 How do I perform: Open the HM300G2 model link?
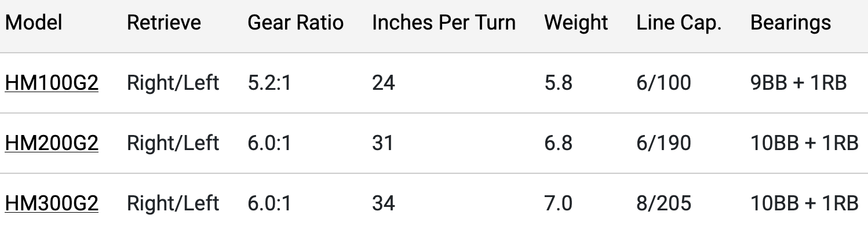click(x=52, y=203)
